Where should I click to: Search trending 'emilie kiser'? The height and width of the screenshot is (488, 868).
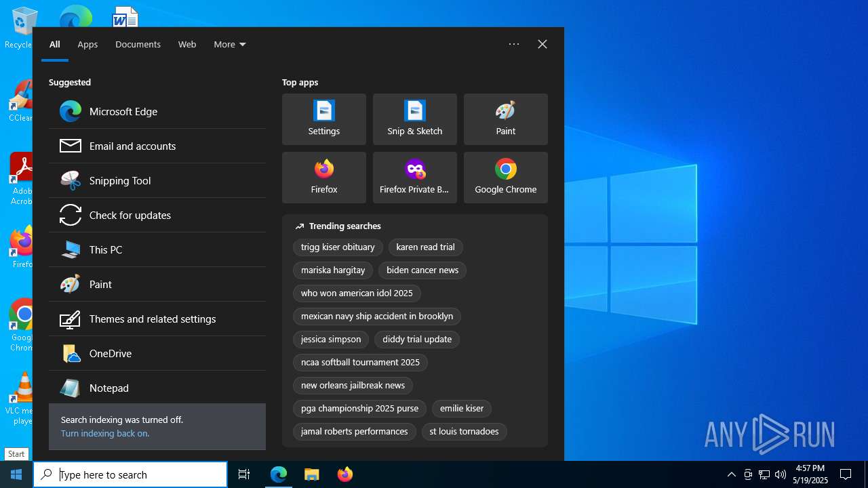pyautogui.click(x=462, y=409)
